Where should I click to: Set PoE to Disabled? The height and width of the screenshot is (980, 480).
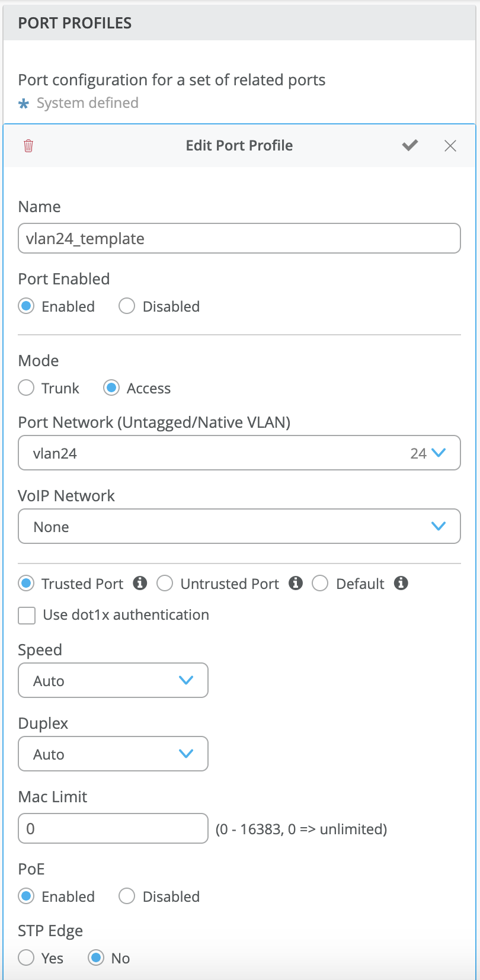pyautogui.click(x=127, y=896)
